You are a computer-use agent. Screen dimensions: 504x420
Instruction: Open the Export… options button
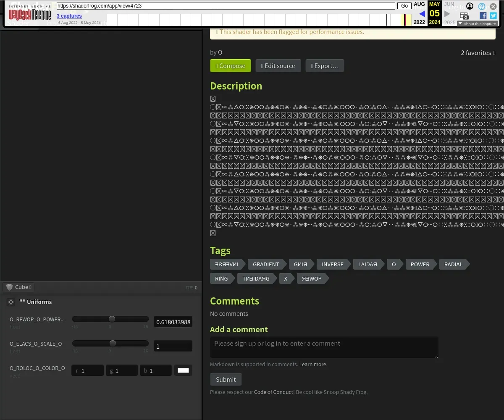point(325,66)
